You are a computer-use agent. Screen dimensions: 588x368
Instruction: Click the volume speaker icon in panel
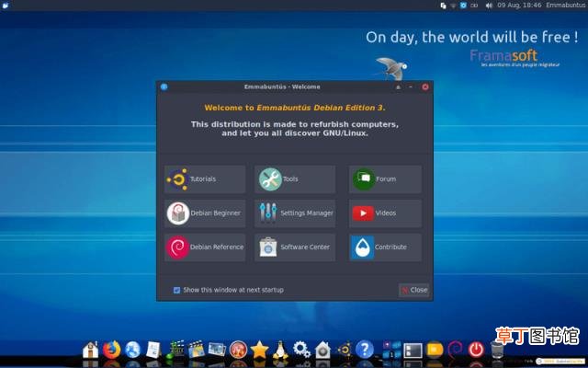(x=489, y=6)
